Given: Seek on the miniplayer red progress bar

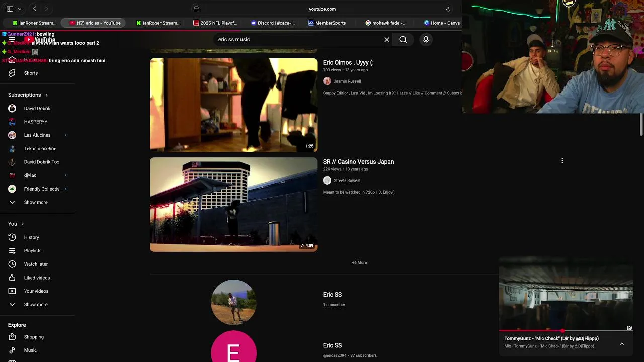Looking at the screenshot, I should (x=566, y=331).
